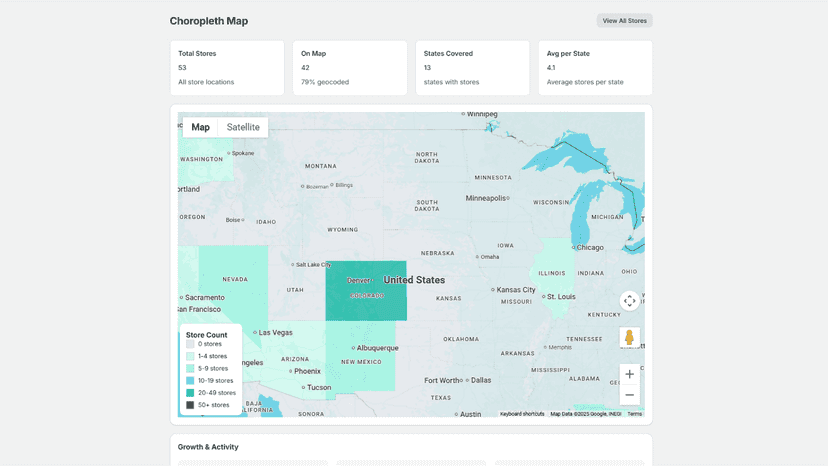
Task: Select the 5-9 stores legend swatch
Action: (x=190, y=368)
